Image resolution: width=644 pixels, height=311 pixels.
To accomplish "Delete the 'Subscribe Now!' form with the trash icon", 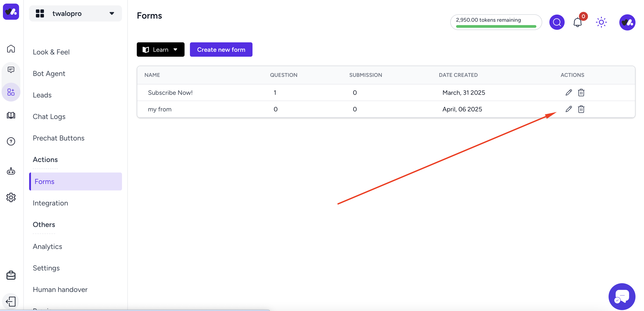I will tap(581, 93).
